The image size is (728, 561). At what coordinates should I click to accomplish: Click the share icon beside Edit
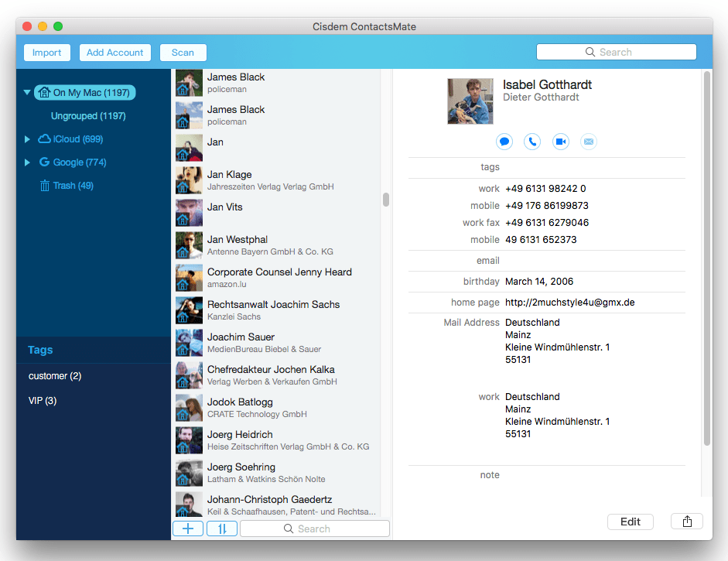(x=687, y=522)
